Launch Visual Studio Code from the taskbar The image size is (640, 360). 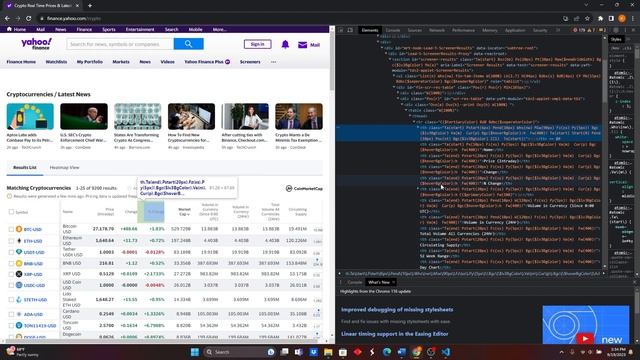pyautogui.click(x=446, y=352)
